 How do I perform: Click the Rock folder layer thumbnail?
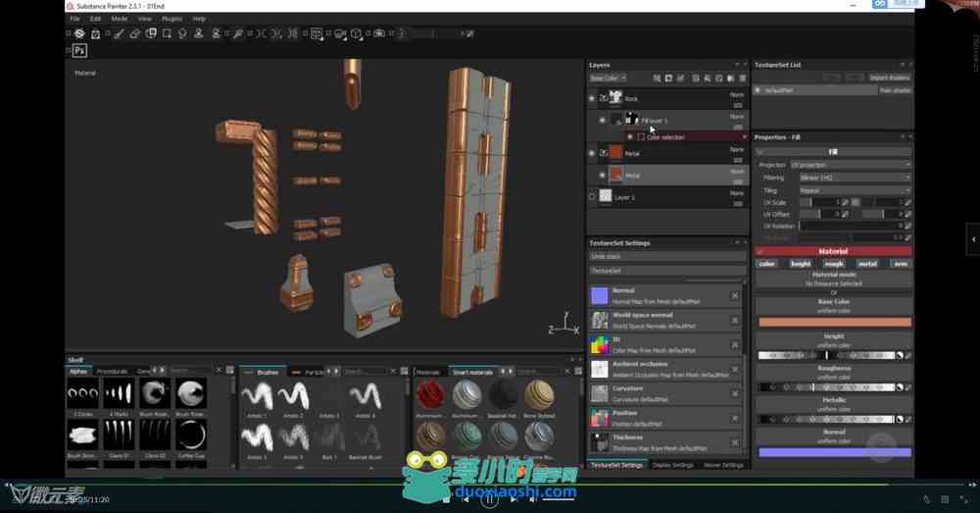point(615,97)
